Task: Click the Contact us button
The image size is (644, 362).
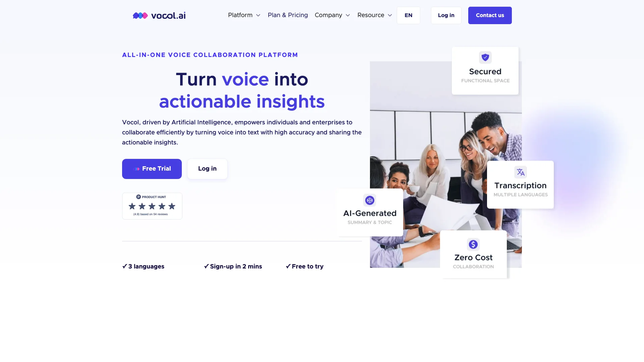Action: pos(490,15)
